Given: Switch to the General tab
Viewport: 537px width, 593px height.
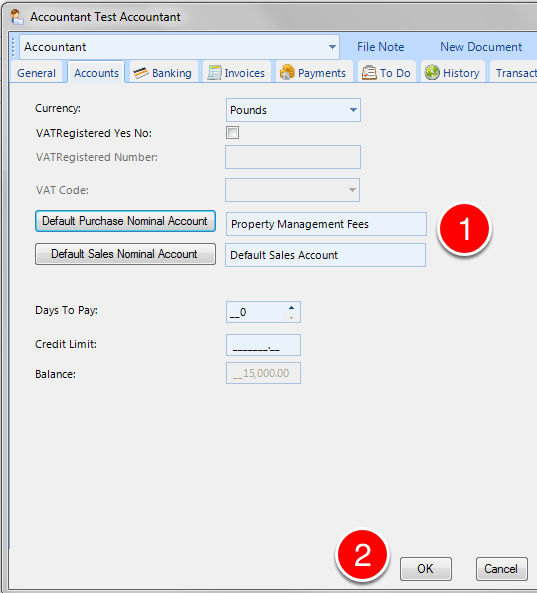Looking at the screenshot, I should 36,73.
